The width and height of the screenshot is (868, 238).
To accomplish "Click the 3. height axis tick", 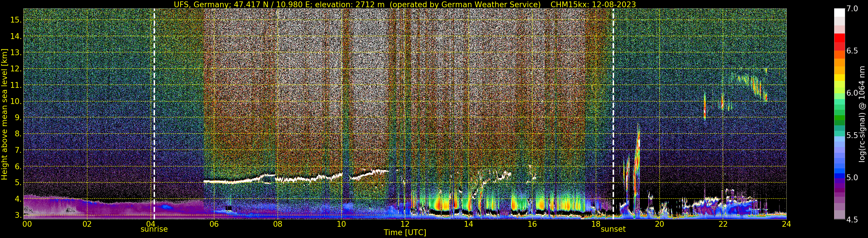I will coord(18,215).
